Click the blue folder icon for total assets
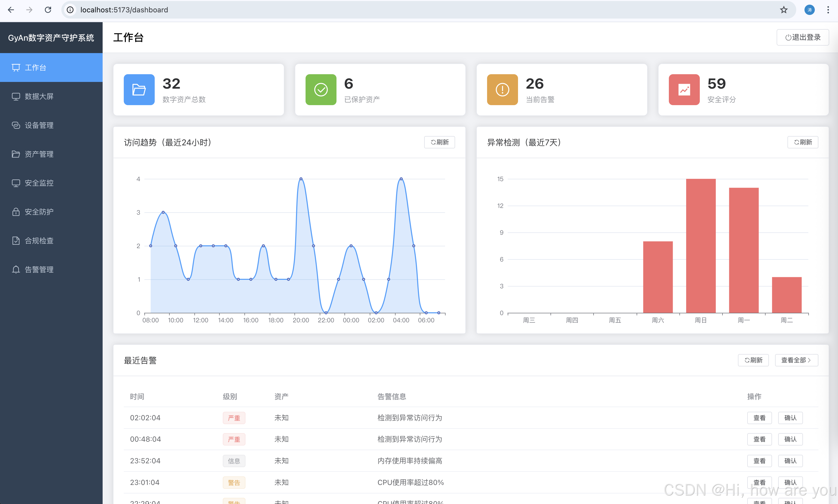This screenshot has height=504, width=838. click(x=139, y=90)
